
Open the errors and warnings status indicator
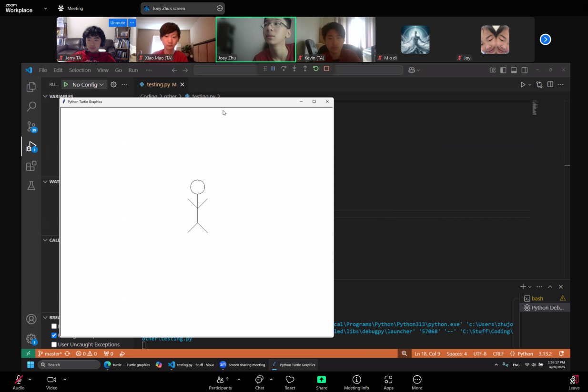[x=86, y=353]
